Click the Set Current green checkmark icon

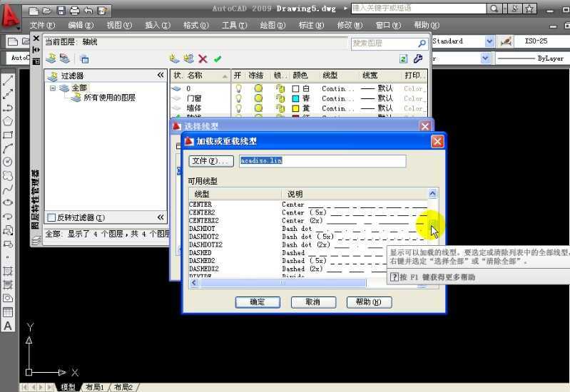(x=218, y=59)
